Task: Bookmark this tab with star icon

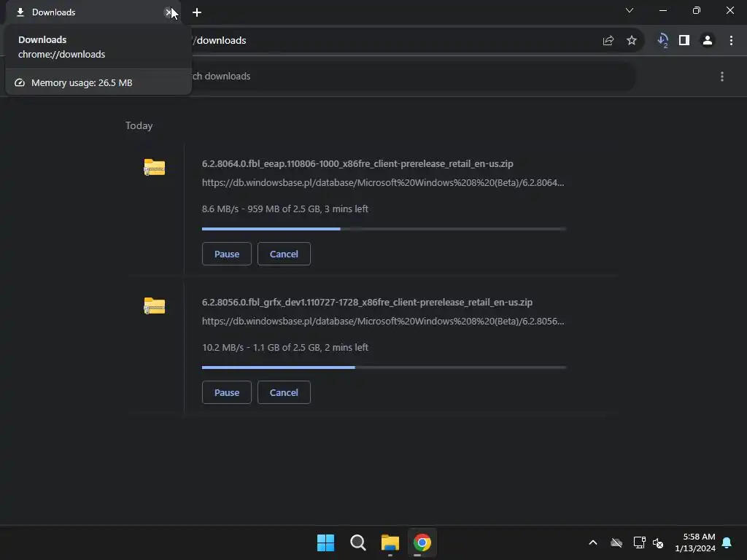Action: coord(632,41)
